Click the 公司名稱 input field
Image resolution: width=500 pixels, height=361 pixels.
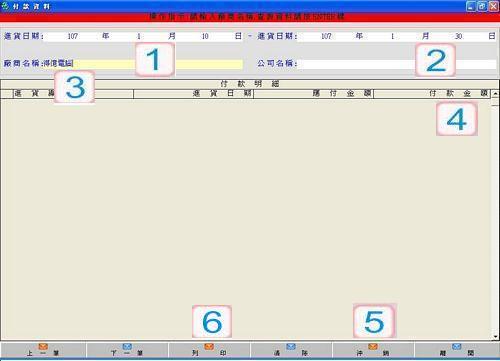click(397, 64)
